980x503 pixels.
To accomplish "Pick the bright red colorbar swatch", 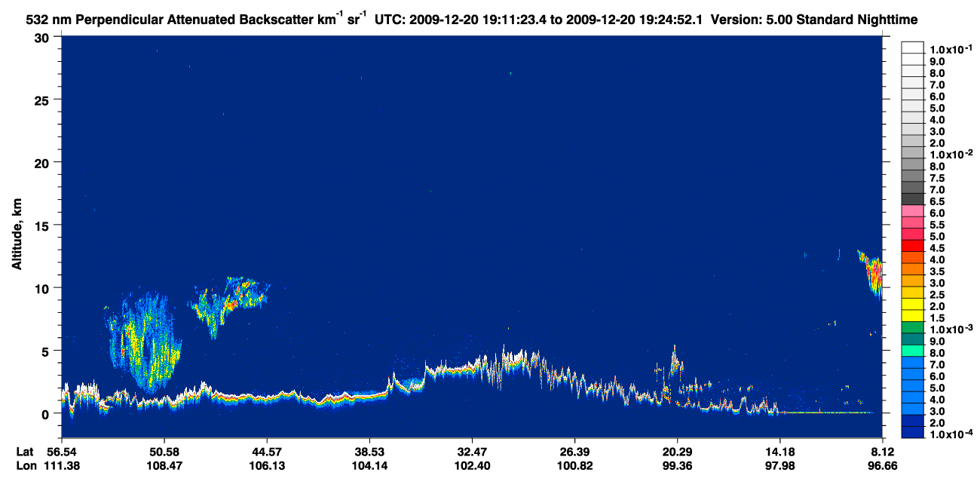I will click(912, 246).
